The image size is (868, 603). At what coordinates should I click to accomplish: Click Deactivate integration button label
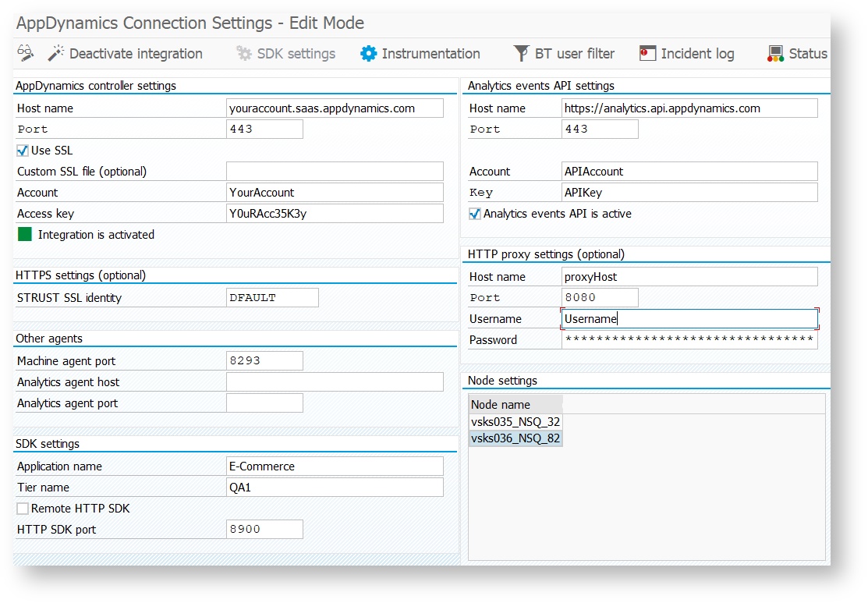136,54
